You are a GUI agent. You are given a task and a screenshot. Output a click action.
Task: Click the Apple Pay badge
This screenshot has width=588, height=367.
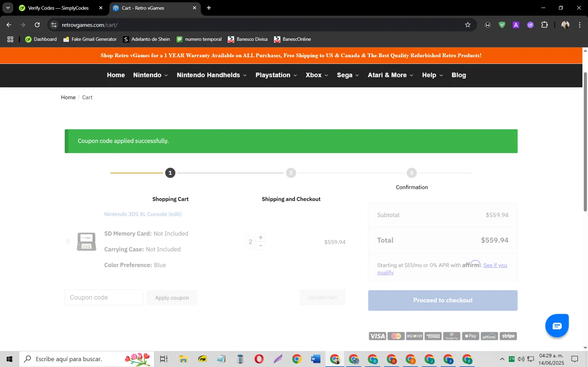point(470,336)
